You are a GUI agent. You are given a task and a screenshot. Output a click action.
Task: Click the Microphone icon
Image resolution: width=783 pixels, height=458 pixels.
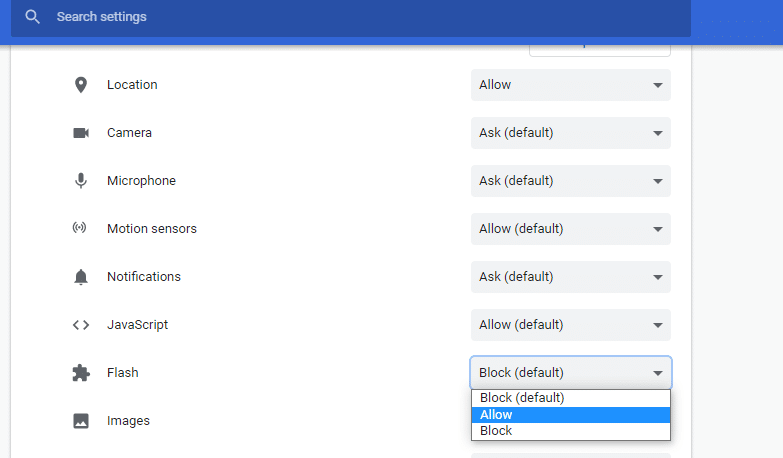(x=81, y=181)
